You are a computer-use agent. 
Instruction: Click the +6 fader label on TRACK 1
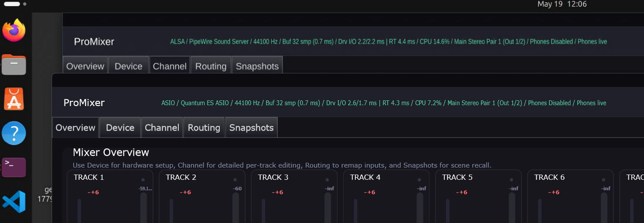(93, 192)
